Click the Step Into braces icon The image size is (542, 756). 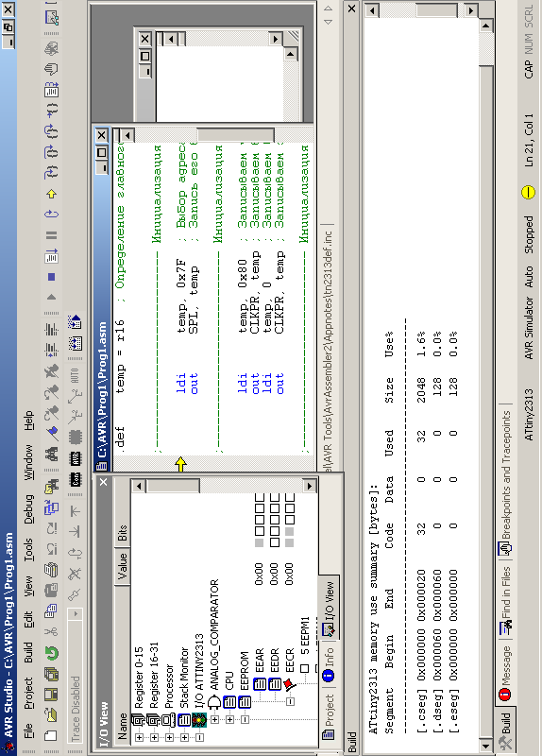coord(51,172)
